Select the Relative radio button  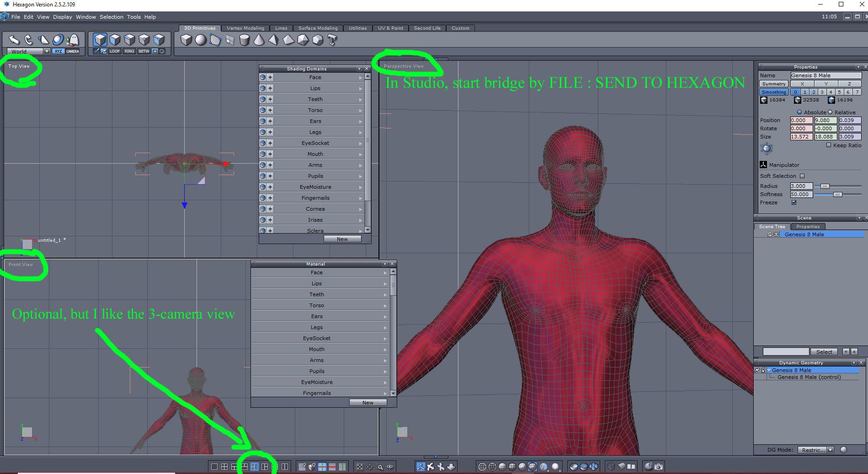tap(830, 112)
